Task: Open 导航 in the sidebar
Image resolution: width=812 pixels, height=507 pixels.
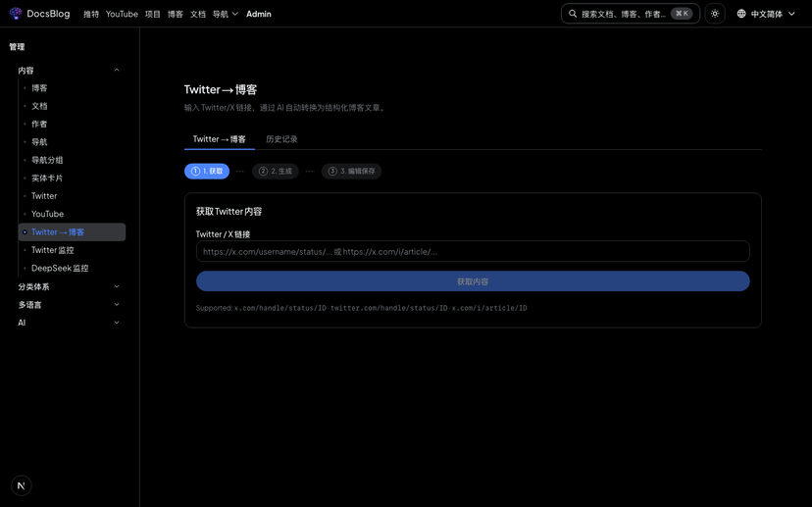Action: (39, 142)
